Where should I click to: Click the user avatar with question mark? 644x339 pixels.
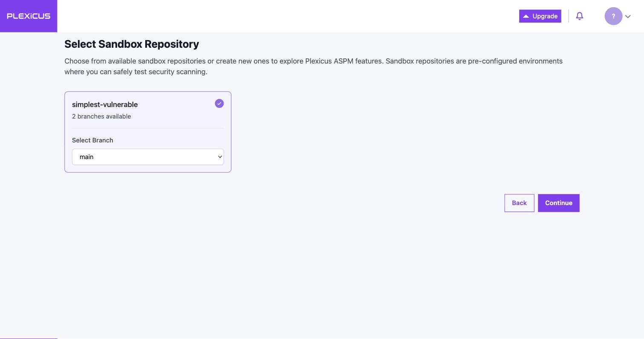click(613, 16)
